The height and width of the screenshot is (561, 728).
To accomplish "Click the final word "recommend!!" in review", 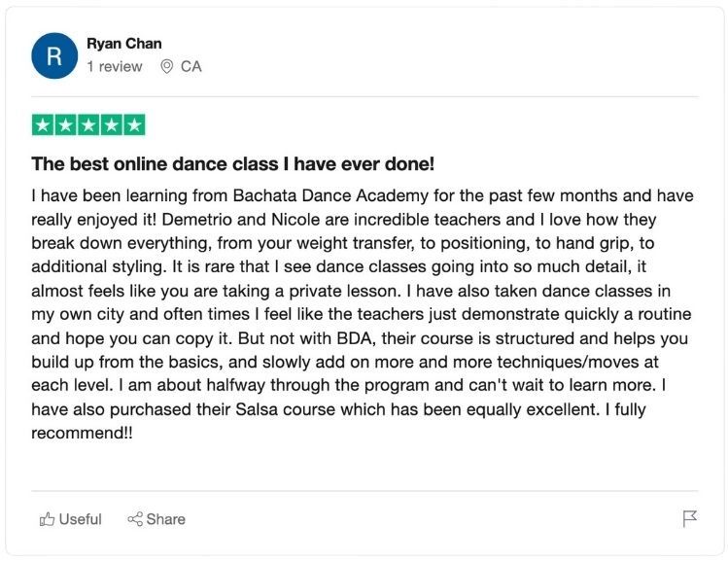I will [82, 432].
